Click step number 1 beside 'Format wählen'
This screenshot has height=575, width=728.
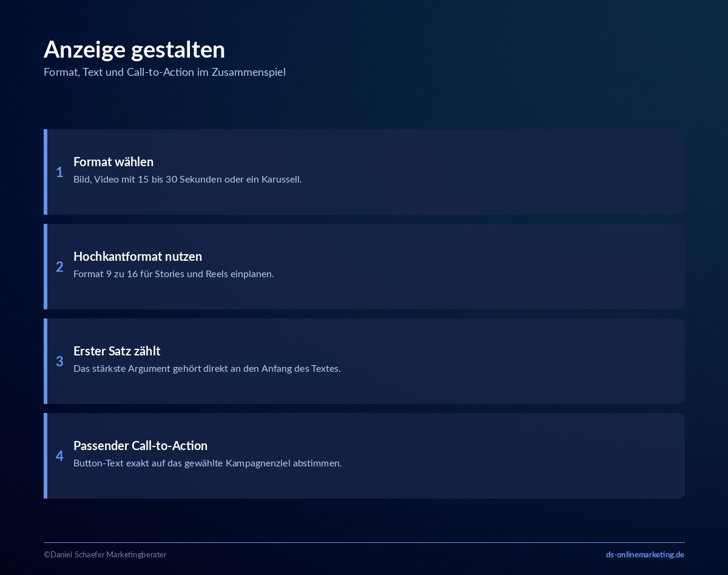point(59,172)
